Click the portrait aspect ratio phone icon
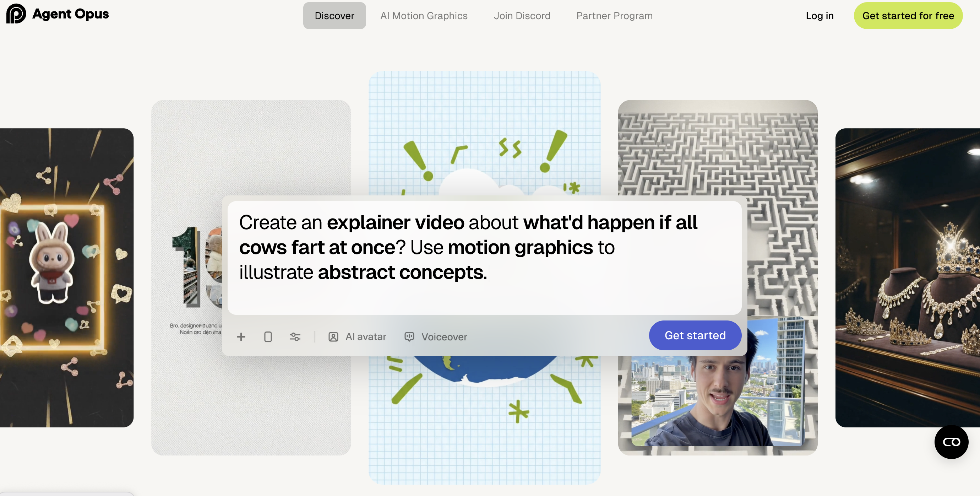 (268, 337)
